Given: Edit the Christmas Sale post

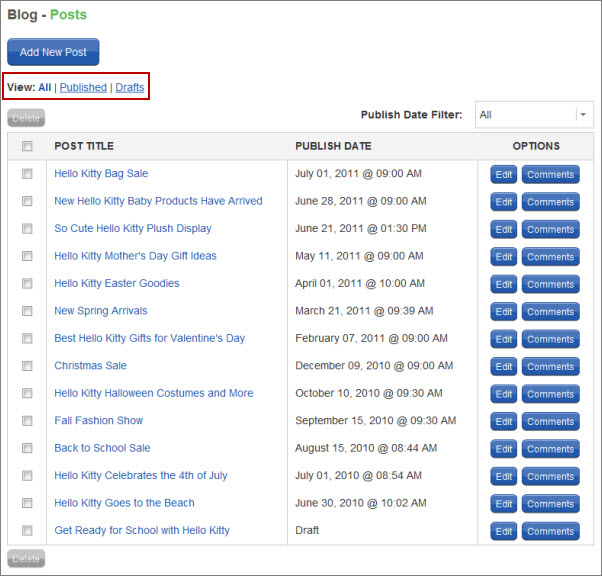Looking at the screenshot, I should 504,367.
